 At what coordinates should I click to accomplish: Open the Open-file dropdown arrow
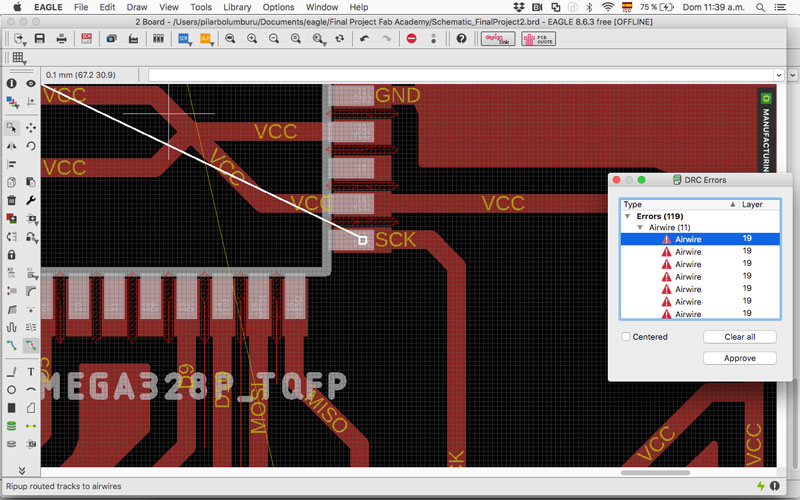point(24,43)
